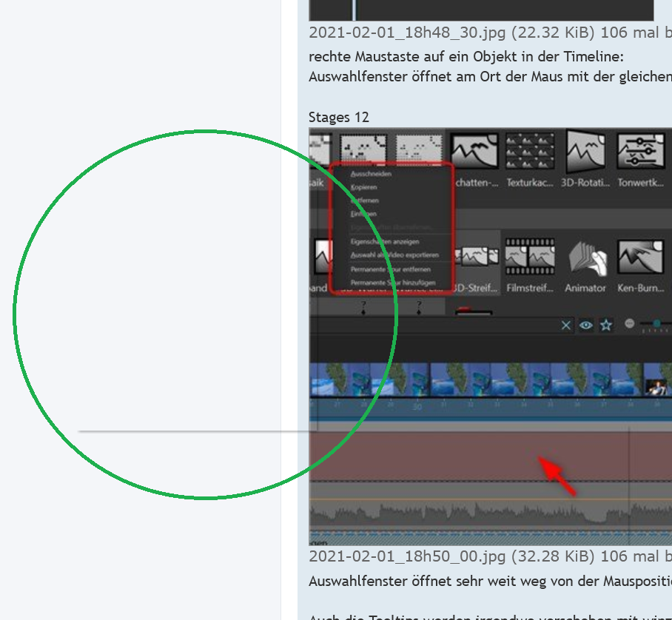The image size is (672, 620).
Task: Click Permanente Spur hinzufügen menu entry
Action: point(393,283)
